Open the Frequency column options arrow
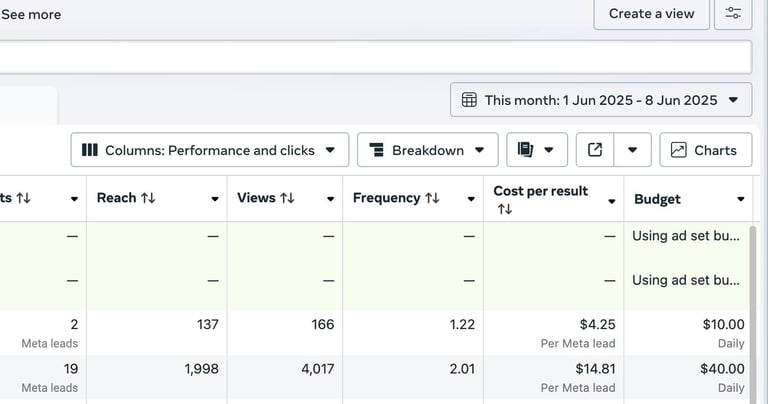The image size is (768, 404). pyautogui.click(x=471, y=199)
